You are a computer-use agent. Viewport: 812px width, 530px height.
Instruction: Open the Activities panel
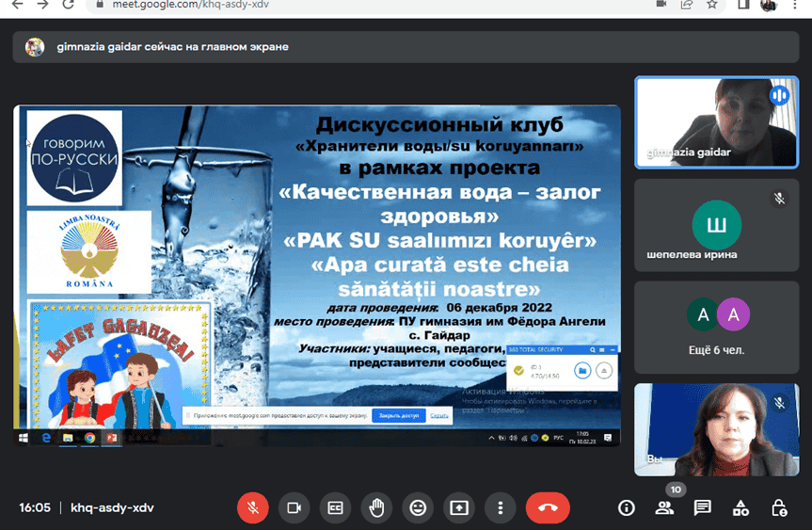point(740,507)
